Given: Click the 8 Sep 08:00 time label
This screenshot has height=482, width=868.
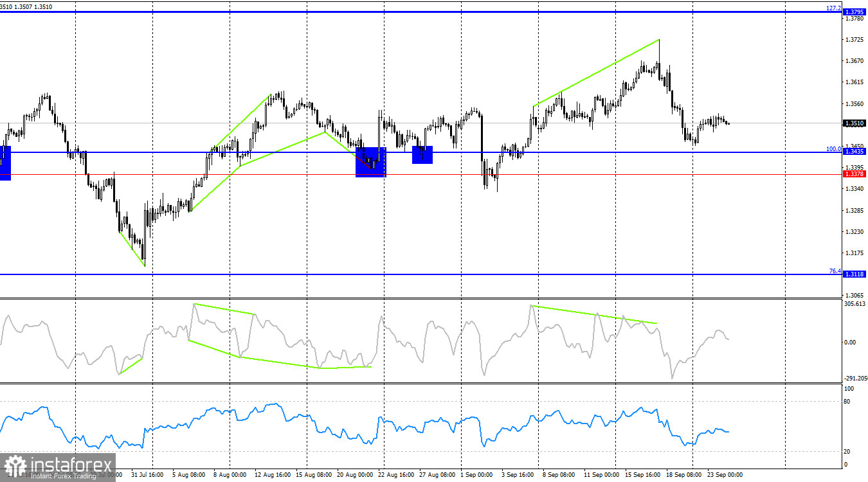Looking at the screenshot, I should point(558,475).
